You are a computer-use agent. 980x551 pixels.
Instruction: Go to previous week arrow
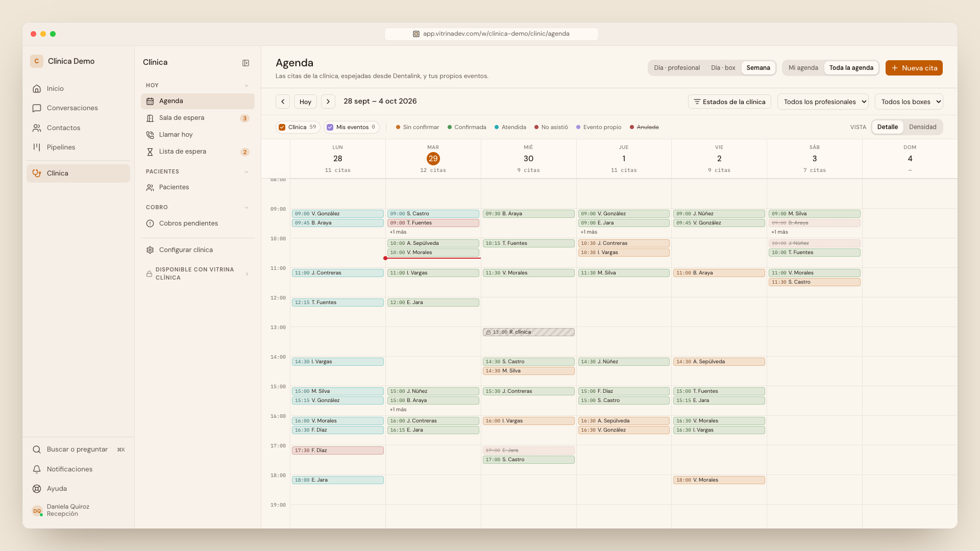283,102
